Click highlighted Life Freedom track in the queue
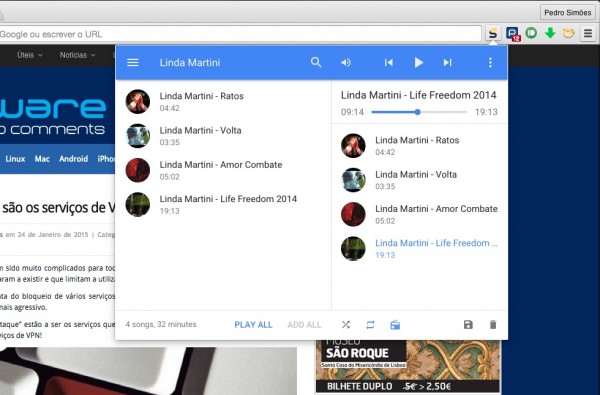The width and height of the screenshot is (600, 395). click(420, 248)
